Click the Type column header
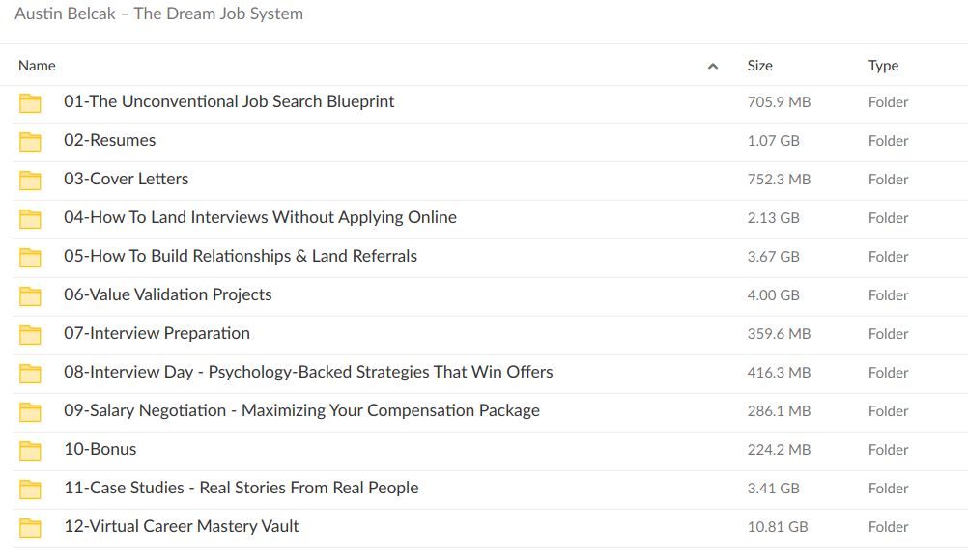The width and height of the screenshot is (968, 560). pos(883,66)
